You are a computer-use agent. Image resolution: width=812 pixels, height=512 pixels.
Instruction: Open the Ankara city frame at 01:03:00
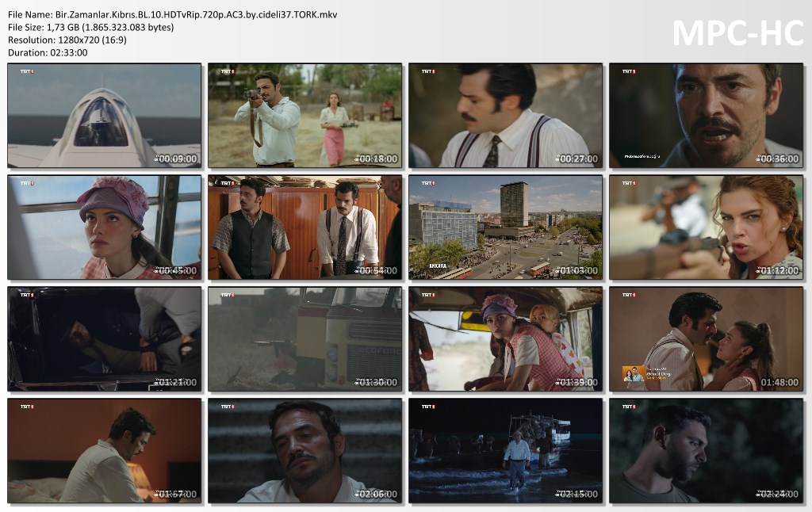tap(505, 227)
